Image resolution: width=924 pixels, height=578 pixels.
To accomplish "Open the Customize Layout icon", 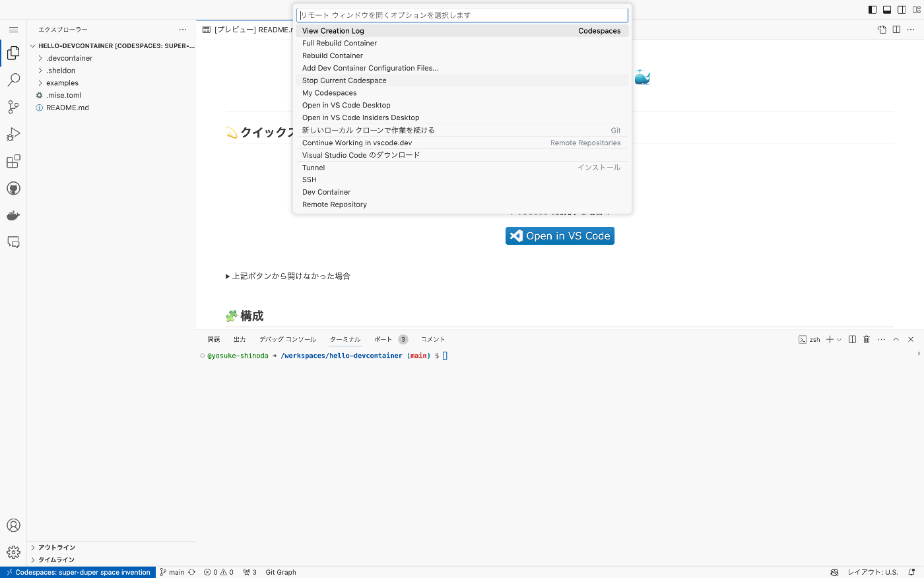I will pyautogui.click(x=916, y=10).
